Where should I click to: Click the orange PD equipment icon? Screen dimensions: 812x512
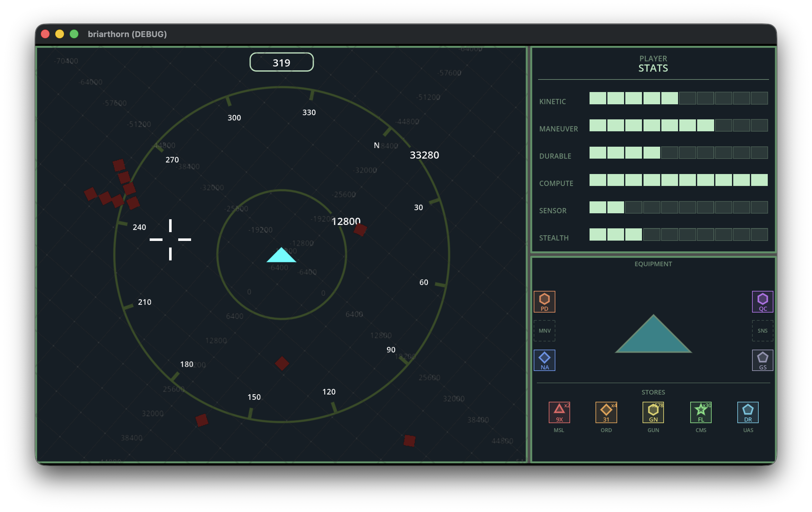pyautogui.click(x=544, y=302)
